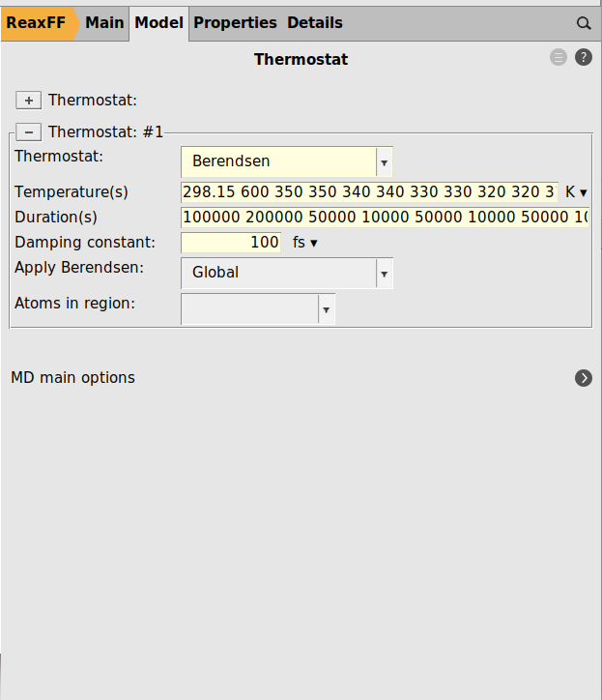Click the search magnifier icon

pos(584,23)
